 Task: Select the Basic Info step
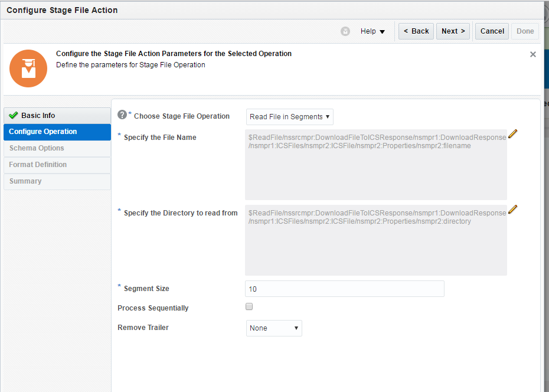point(38,116)
